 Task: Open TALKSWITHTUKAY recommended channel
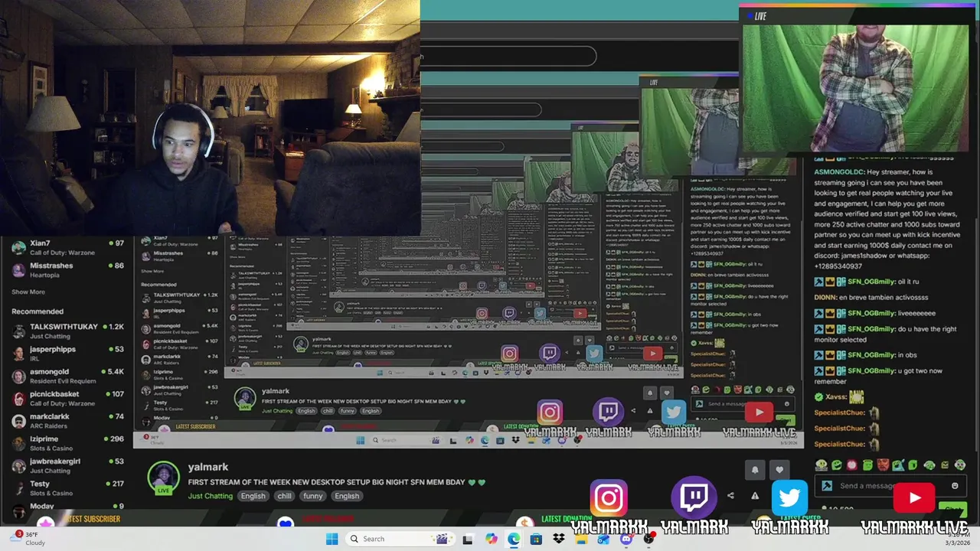click(x=67, y=331)
